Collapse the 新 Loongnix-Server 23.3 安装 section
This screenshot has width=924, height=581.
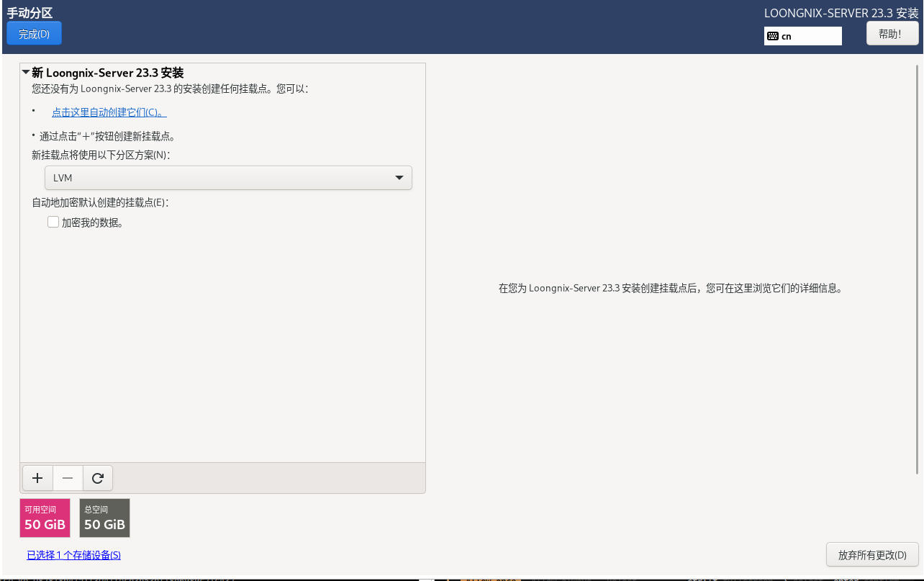26,73
